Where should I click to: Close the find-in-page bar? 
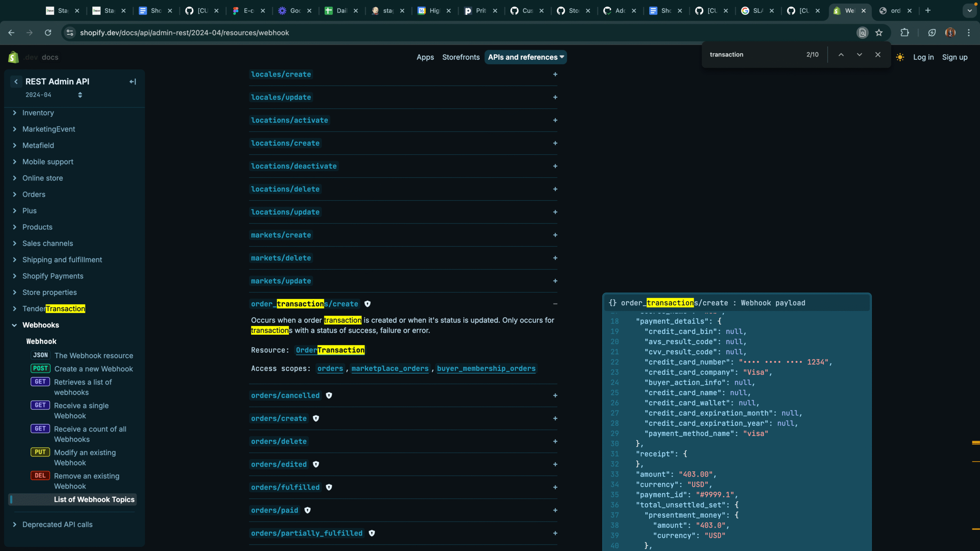tap(878, 55)
